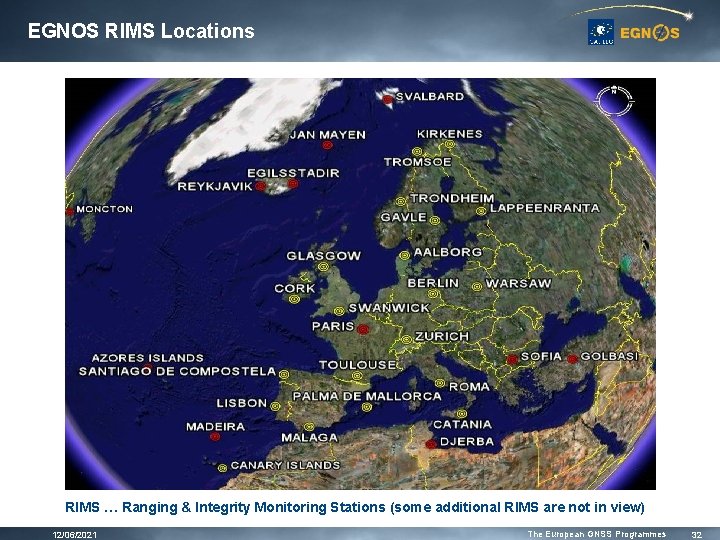Click the 'AZORES ISLANDS' map label
720x540 pixels.
[x=147, y=358]
